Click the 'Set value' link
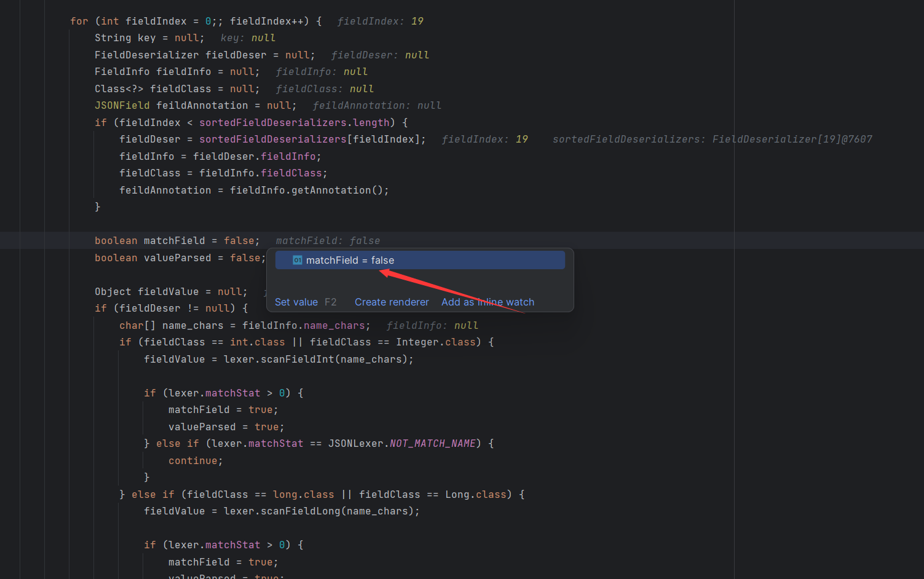 296,302
